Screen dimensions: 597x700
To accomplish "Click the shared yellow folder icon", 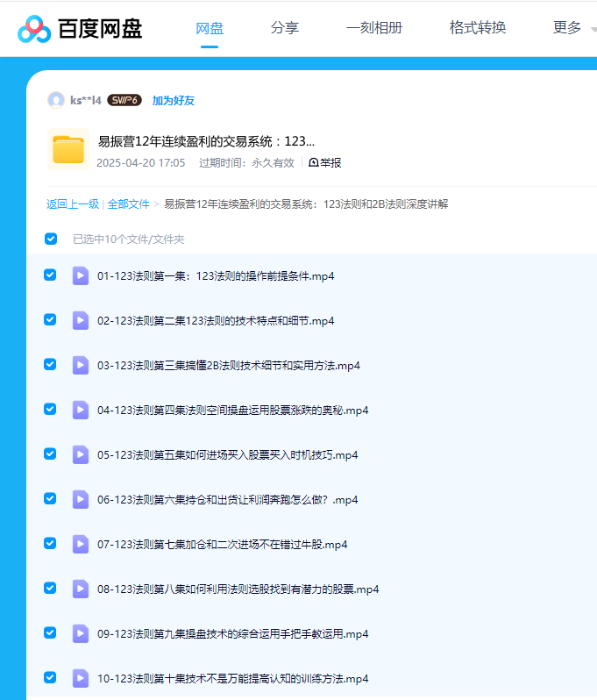I will coord(68,149).
